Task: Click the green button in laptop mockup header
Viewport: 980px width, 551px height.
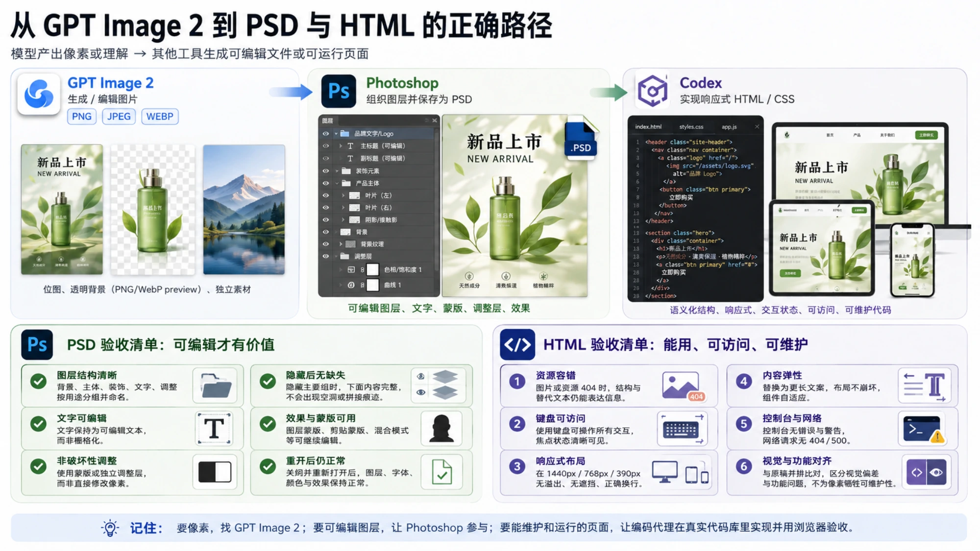Action: point(926,135)
